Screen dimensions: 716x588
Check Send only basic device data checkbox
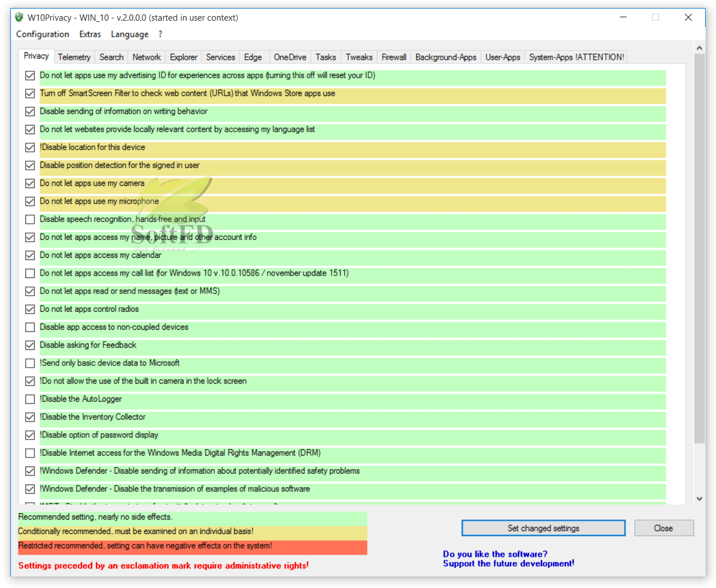tap(30, 363)
